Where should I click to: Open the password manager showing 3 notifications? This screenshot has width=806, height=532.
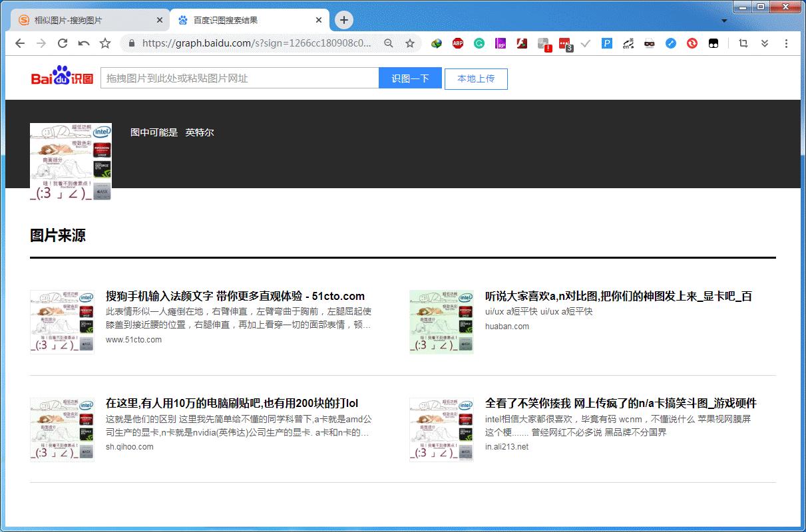(564, 43)
